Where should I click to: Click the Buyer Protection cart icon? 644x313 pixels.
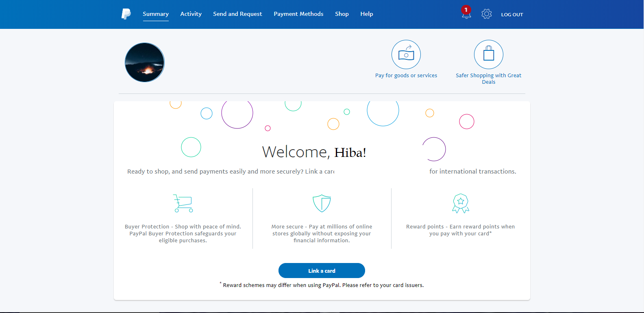[183, 203]
